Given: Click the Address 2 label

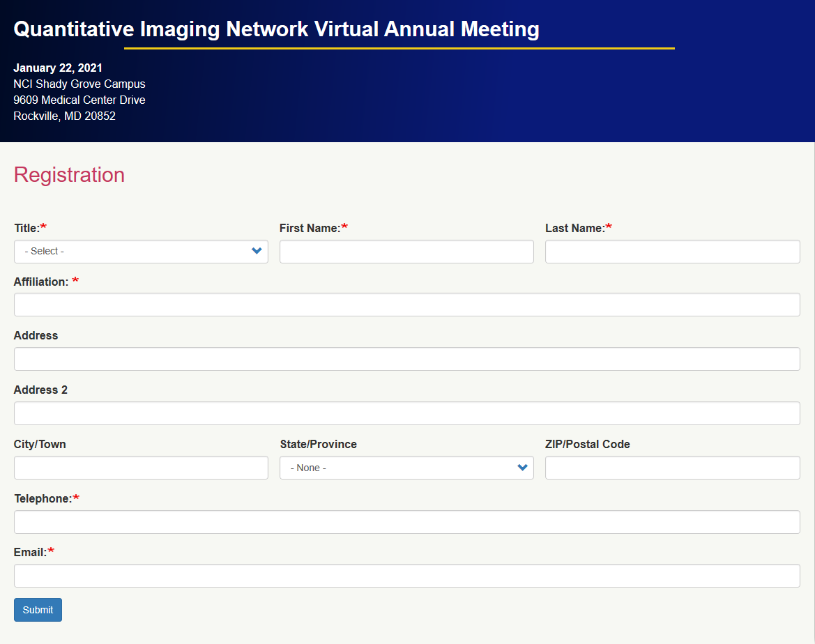Looking at the screenshot, I should [x=40, y=390].
